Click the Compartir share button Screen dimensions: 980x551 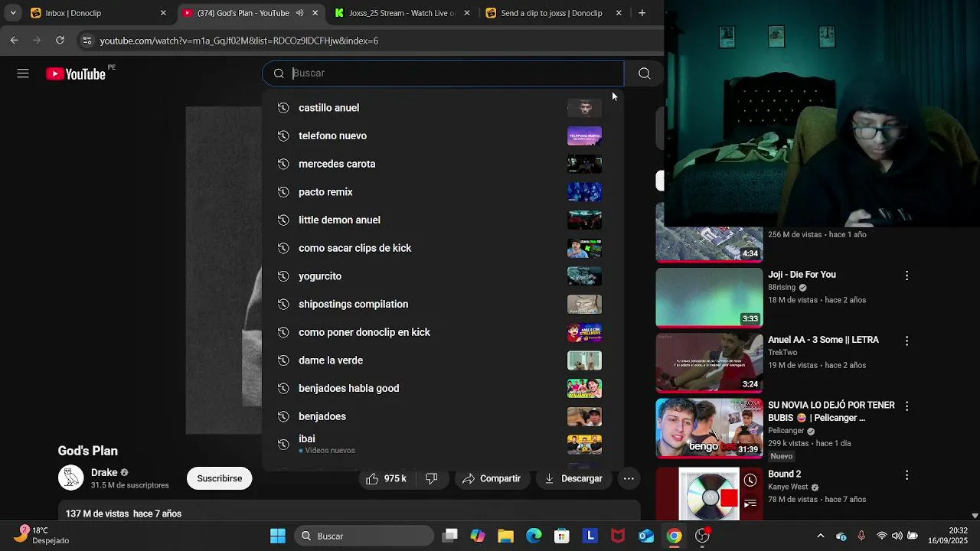pyautogui.click(x=492, y=478)
